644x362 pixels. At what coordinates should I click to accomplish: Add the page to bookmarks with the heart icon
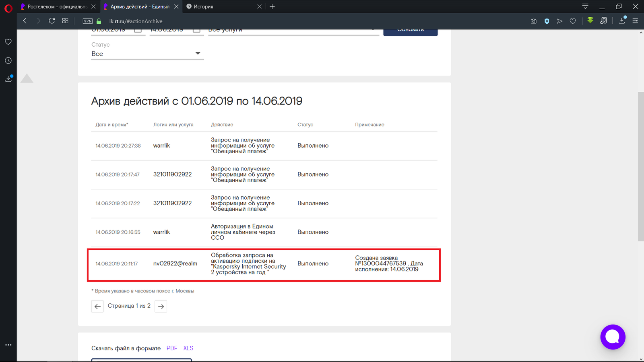572,21
